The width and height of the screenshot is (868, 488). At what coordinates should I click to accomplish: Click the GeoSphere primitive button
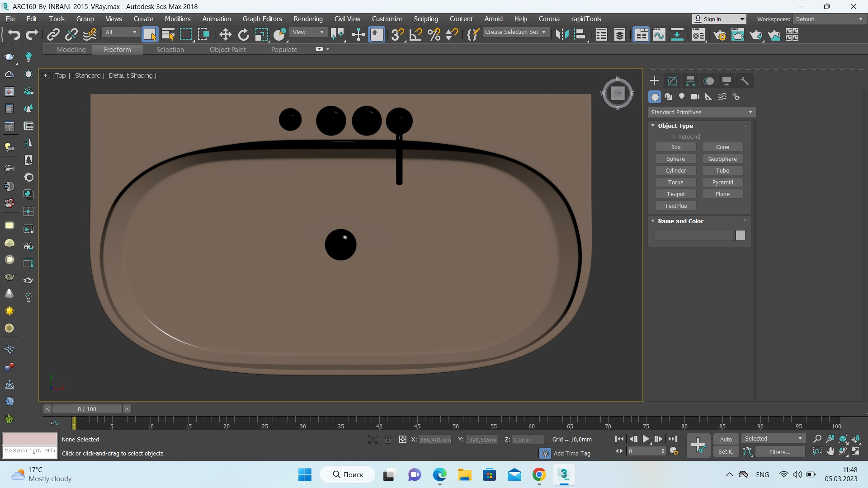(722, 159)
